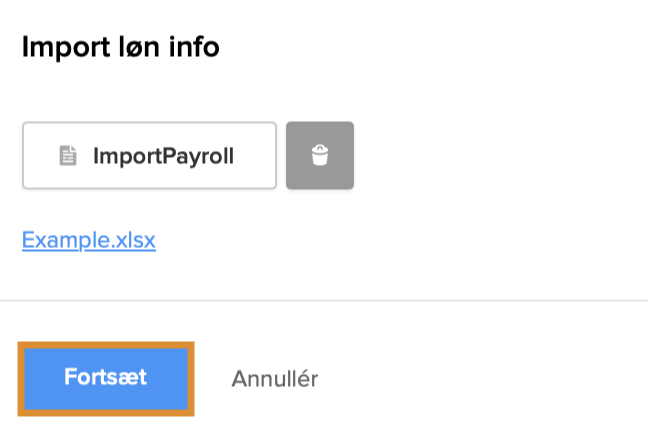Click the trash icon to delete file
The width and height of the screenshot is (648, 448).
click(320, 156)
